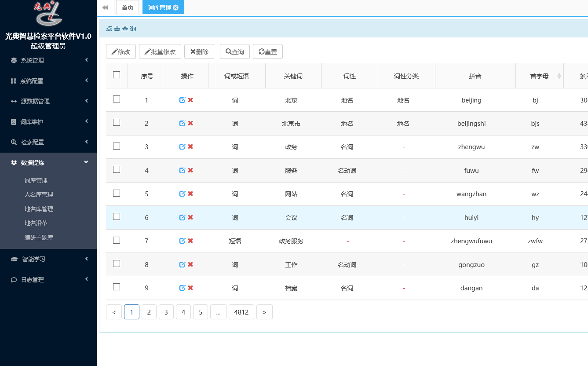Edit the 会议 row via pencil icon
This screenshot has height=366, width=588.
tap(183, 217)
